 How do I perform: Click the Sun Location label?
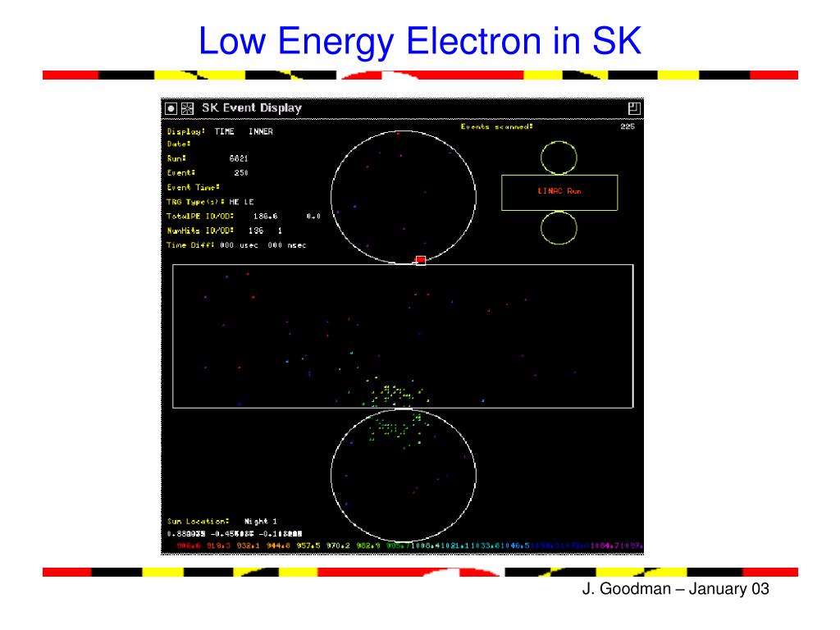tap(199, 521)
